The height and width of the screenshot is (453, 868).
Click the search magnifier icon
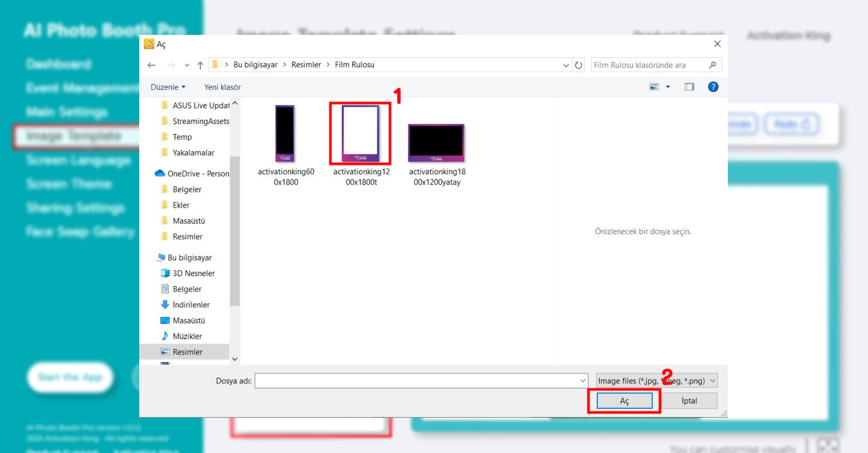[712, 65]
